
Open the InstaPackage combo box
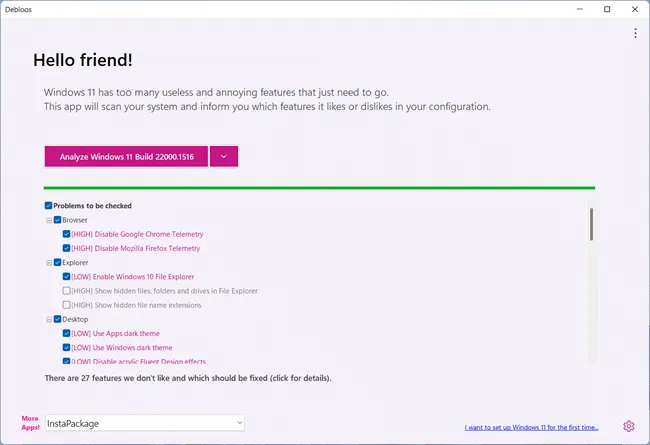(145, 423)
